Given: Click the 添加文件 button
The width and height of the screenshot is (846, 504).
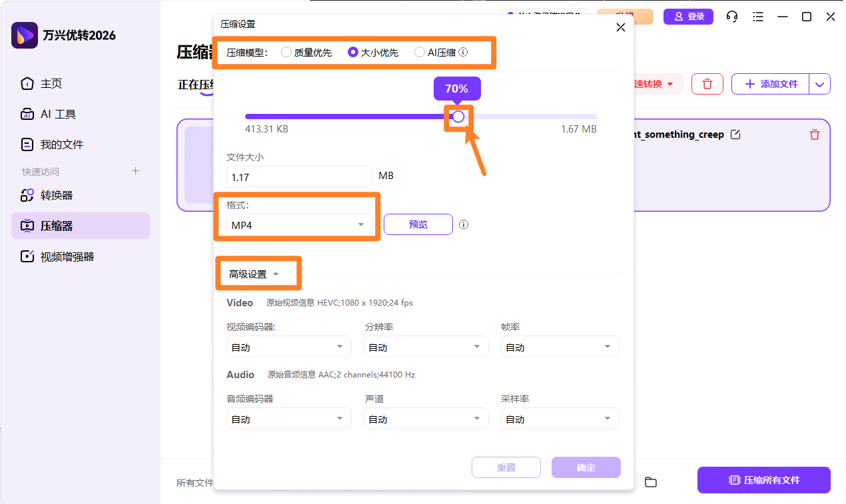Looking at the screenshot, I should pyautogui.click(x=771, y=84).
